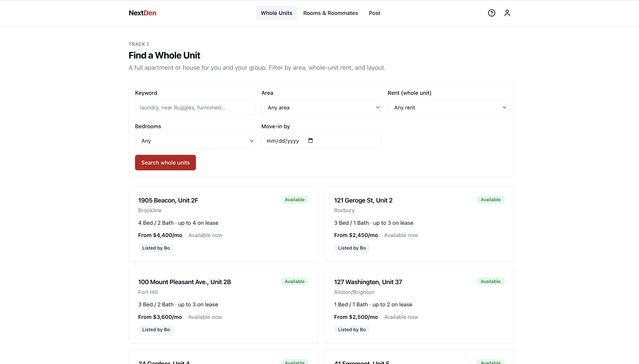639x364 pixels.
Task: Click the TRACK 1 label
Action: pyautogui.click(x=138, y=44)
